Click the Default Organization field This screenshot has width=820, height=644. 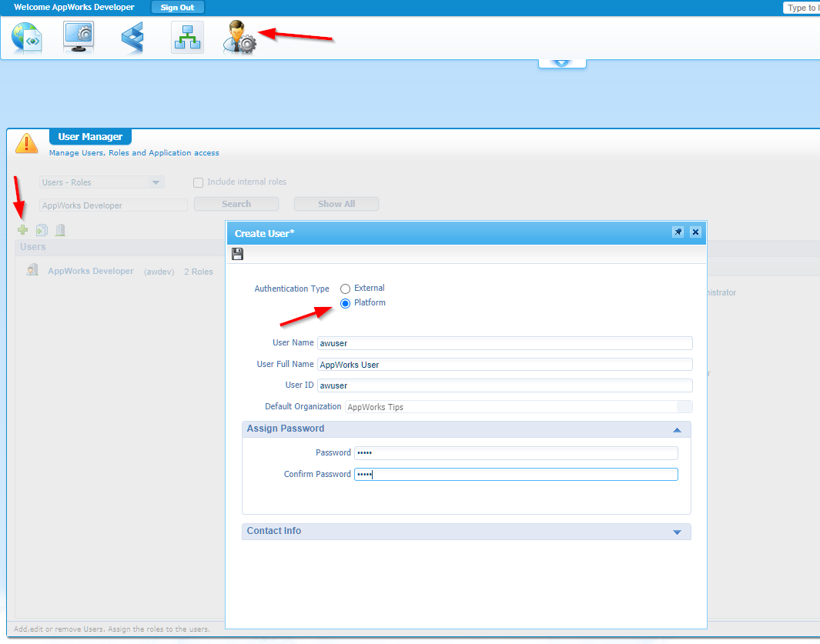click(x=518, y=407)
